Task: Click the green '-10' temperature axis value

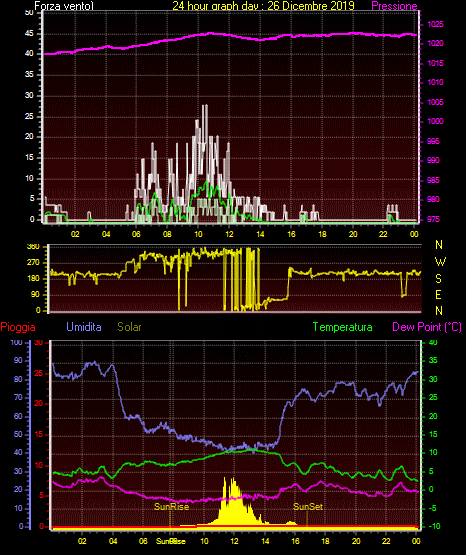Action: point(434,526)
